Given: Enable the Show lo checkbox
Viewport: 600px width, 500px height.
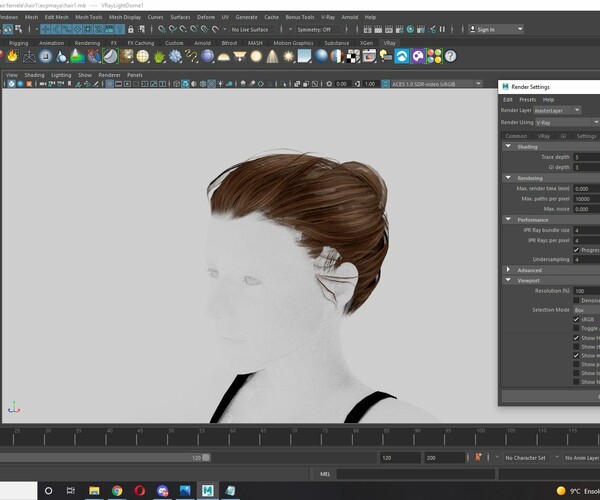Looking at the screenshot, I should tap(576, 373).
